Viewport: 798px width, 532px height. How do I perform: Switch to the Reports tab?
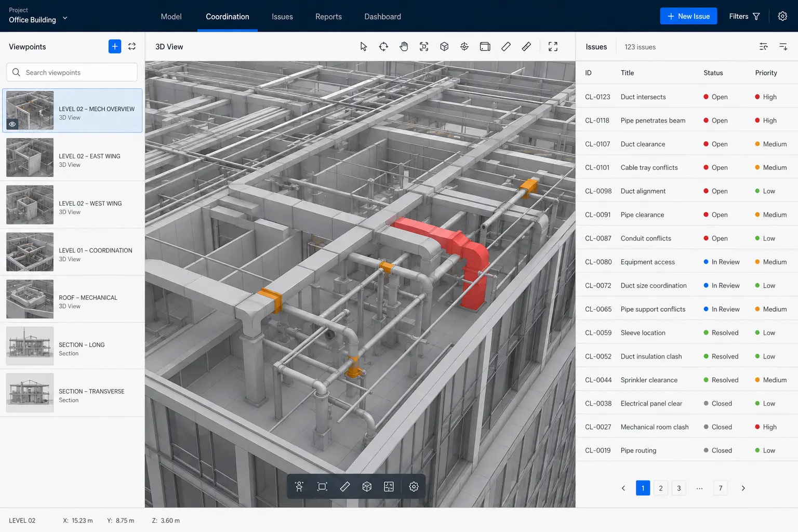coord(328,17)
